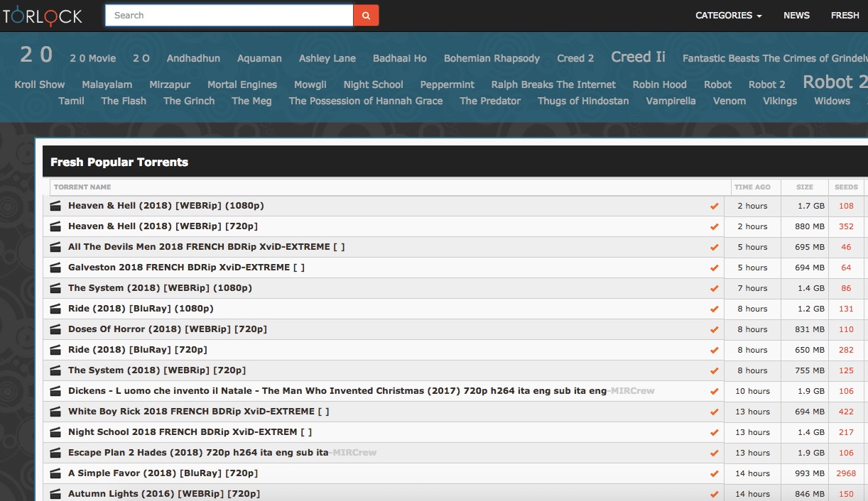The image size is (868, 501).
Task: Click the Andhadhun tag
Action: pyautogui.click(x=193, y=58)
